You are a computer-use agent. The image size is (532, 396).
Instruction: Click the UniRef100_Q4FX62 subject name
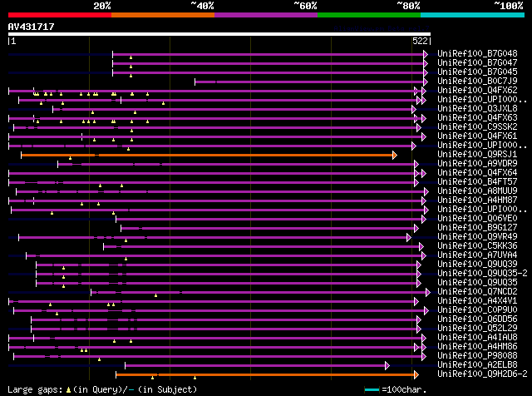[477, 91]
